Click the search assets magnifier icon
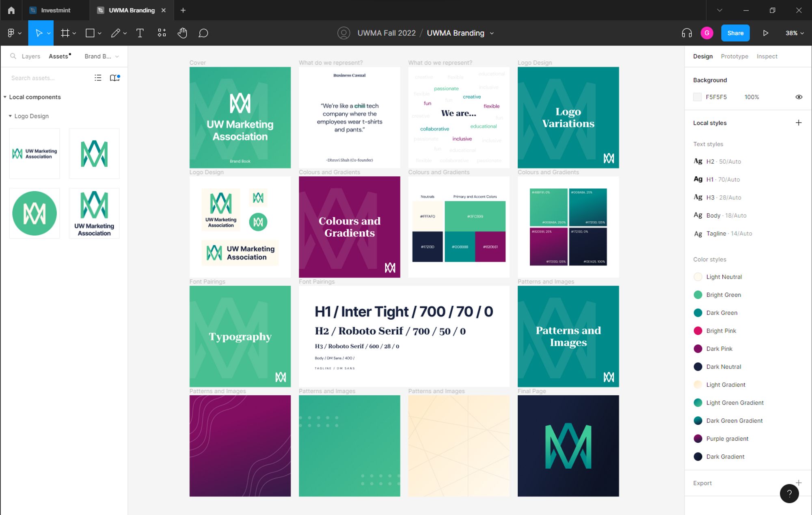The width and height of the screenshot is (812, 515). [x=13, y=56]
